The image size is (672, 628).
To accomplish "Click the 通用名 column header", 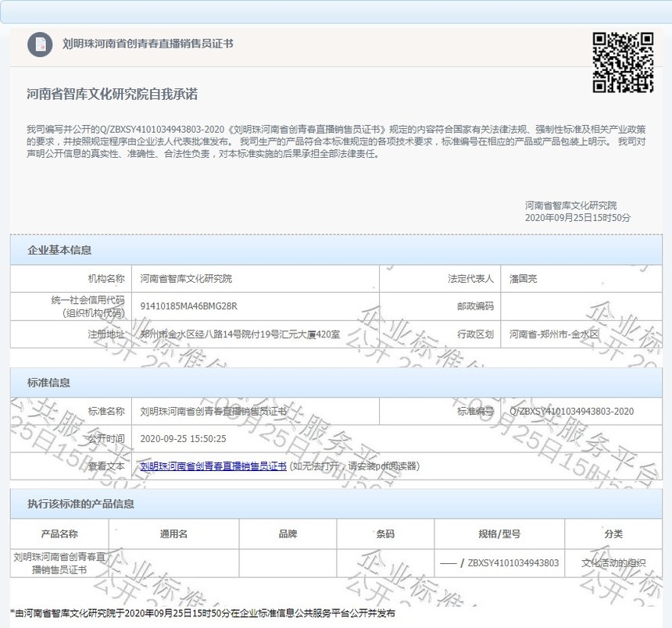I will pos(173,533).
